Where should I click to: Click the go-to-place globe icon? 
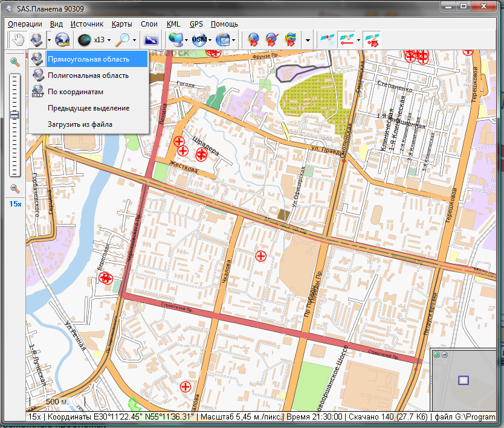[x=62, y=40]
